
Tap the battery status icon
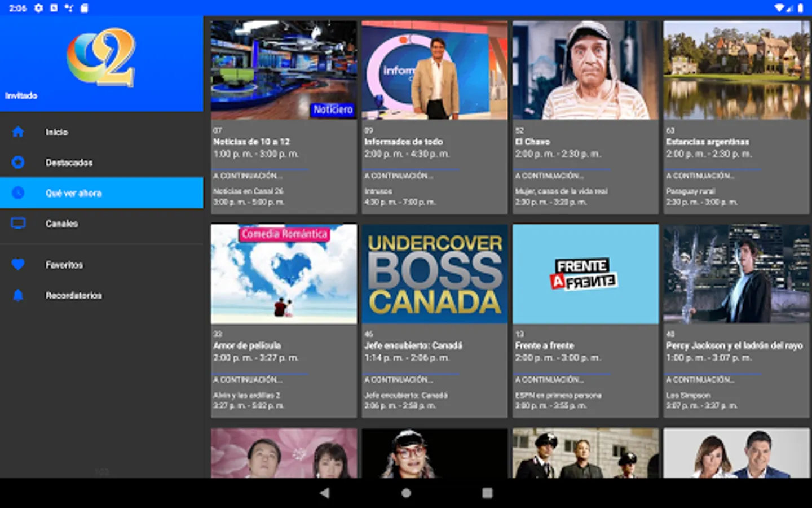800,8
